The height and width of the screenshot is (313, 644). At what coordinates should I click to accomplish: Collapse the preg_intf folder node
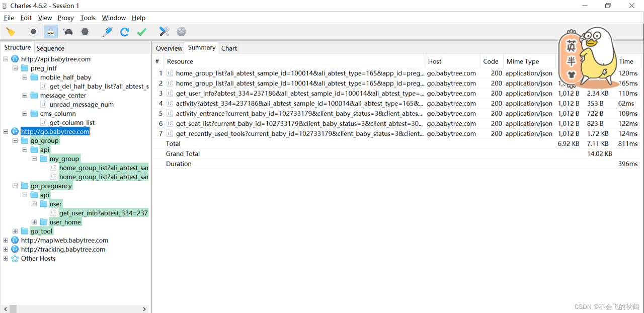(x=15, y=68)
